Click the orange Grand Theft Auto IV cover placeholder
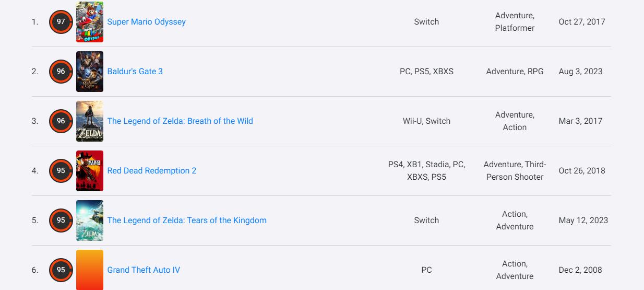 click(90, 270)
